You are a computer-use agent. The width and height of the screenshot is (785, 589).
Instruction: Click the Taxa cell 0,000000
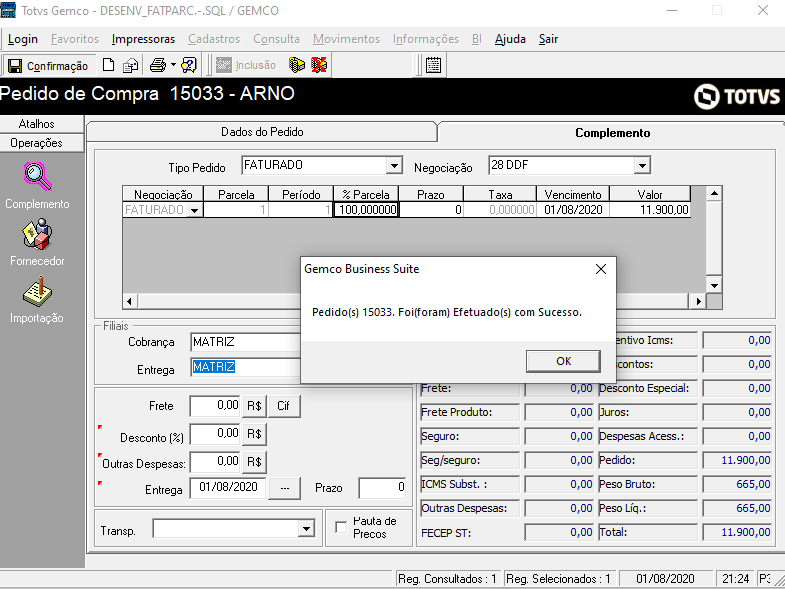[500, 210]
